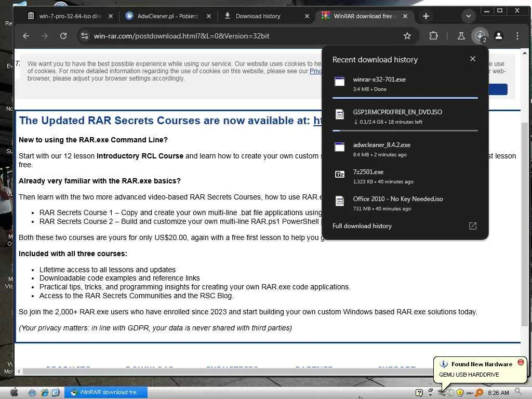Open the RAR Secrets Courses link
The height and width of the screenshot is (399, 532).
(317, 121)
